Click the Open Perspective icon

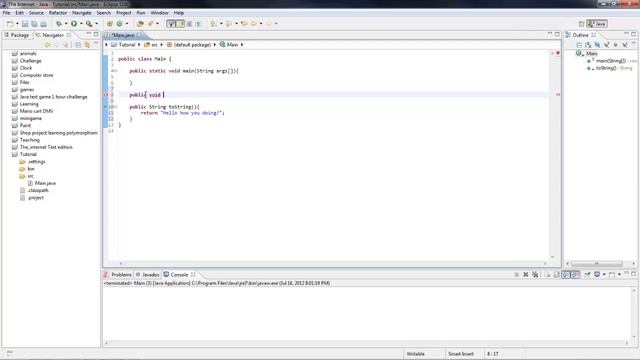click(x=582, y=24)
